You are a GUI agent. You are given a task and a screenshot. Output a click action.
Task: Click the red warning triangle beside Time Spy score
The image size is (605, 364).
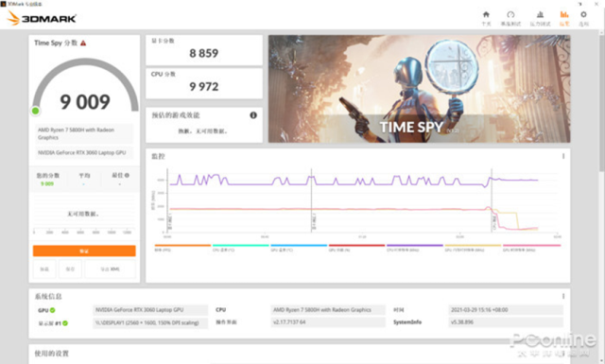(83, 43)
